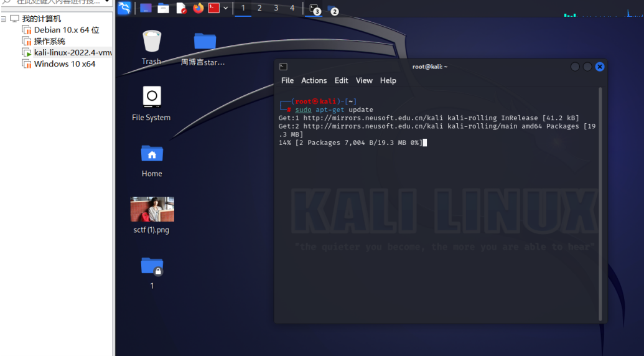Click the 14% [2 Packages progress line
The image size is (644, 356).
click(x=350, y=143)
